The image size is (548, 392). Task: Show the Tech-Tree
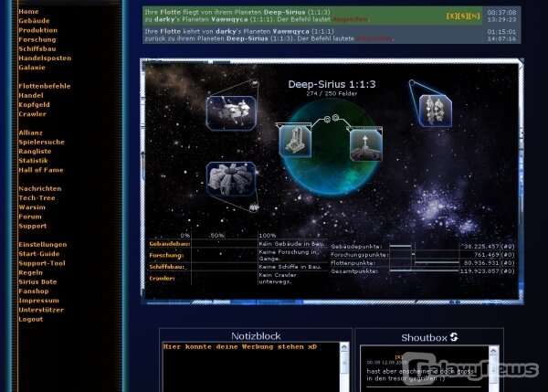(37, 198)
